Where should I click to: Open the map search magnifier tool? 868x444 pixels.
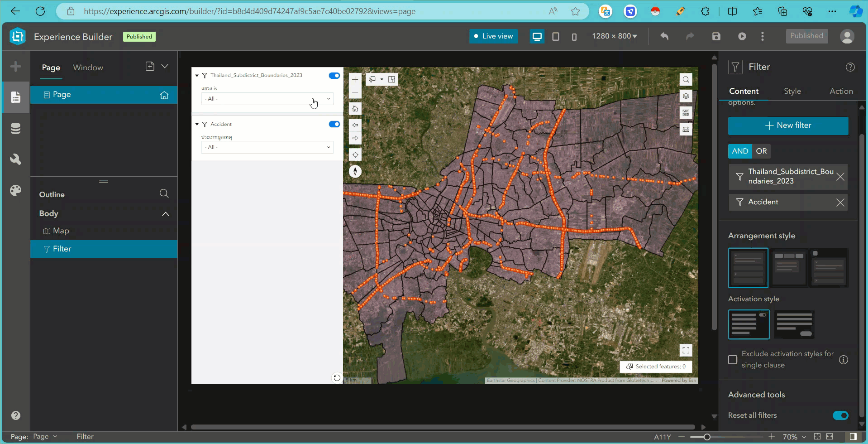pos(686,79)
